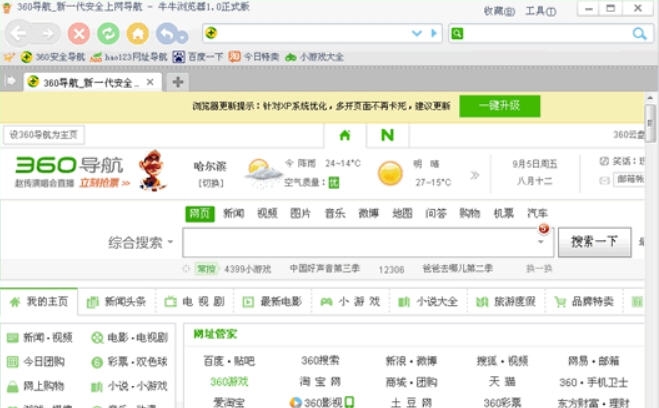Image resolution: width=659 pixels, height=408 pixels.
Task: Open the 360安全导航 bookmark
Action: pyautogui.click(x=53, y=57)
